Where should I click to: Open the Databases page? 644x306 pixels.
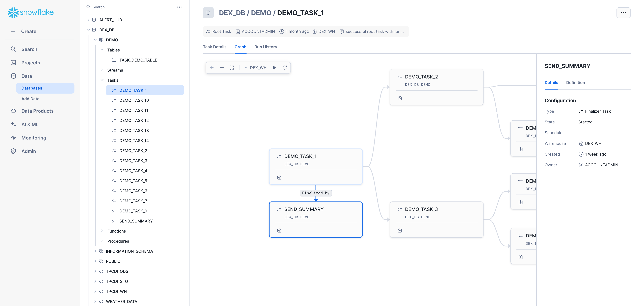click(32, 88)
